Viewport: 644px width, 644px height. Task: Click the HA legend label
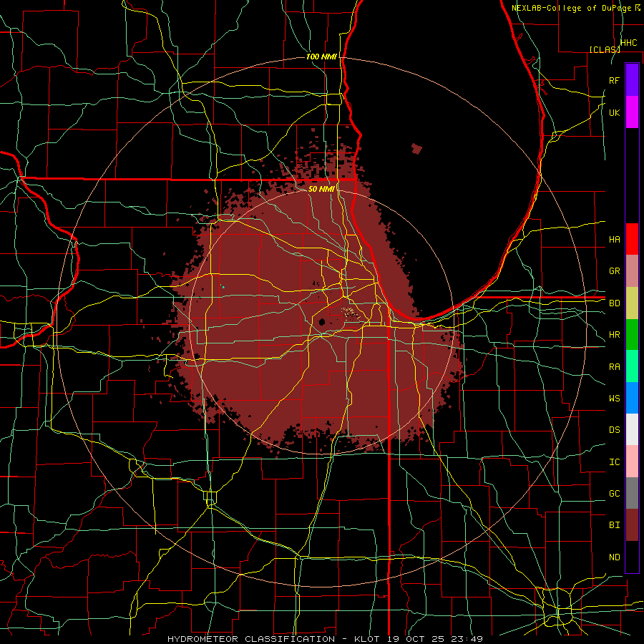point(615,240)
